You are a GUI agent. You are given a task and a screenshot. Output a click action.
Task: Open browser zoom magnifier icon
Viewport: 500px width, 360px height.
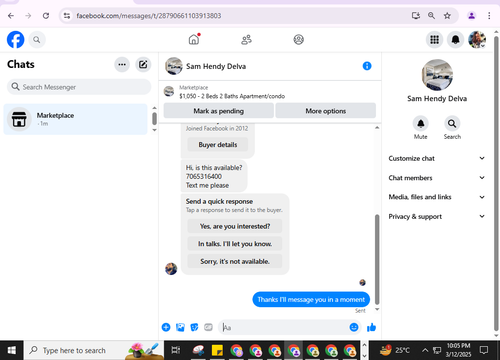[x=431, y=16]
